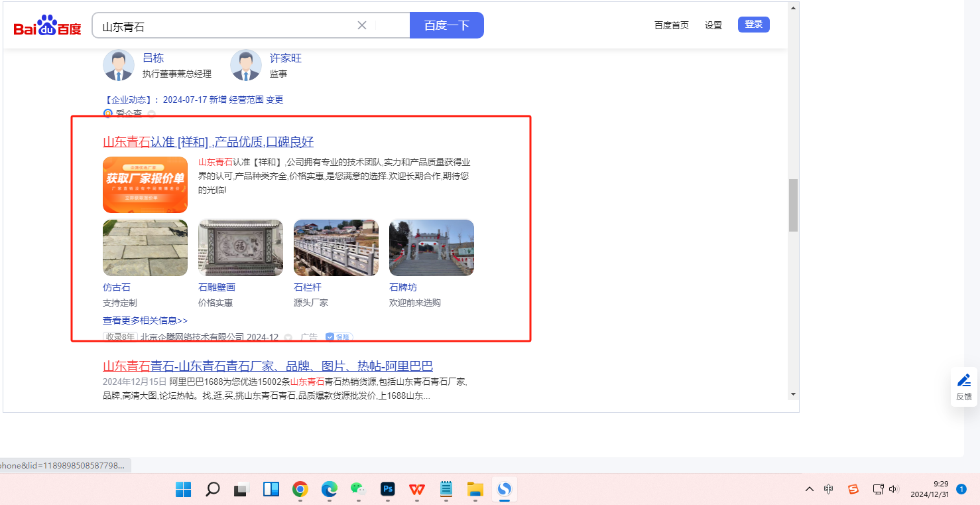The width and height of the screenshot is (980, 505).
Task: Click the 爱企查 source icon
Action: [108, 113]
